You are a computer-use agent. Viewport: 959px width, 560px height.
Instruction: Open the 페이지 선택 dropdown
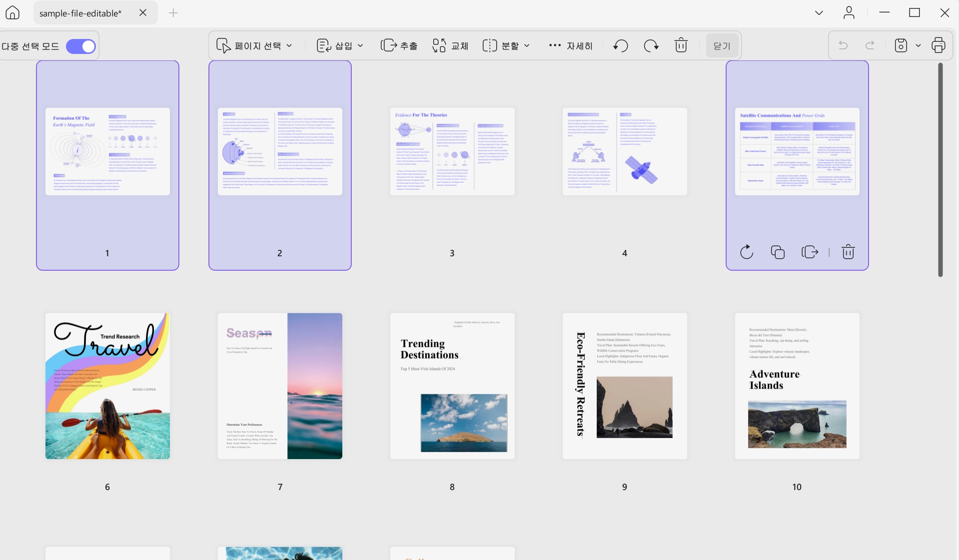(x=254, y=46)
